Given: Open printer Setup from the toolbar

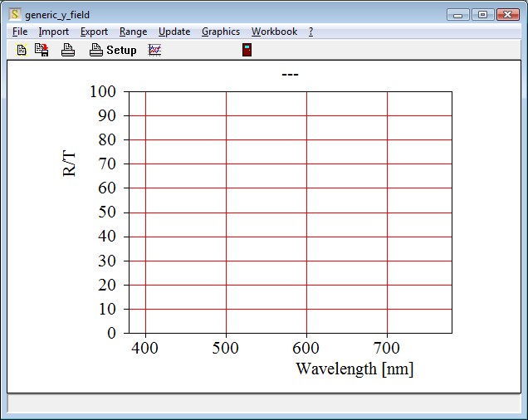Looking at the screenshot, I should click(x=113, y=50).
